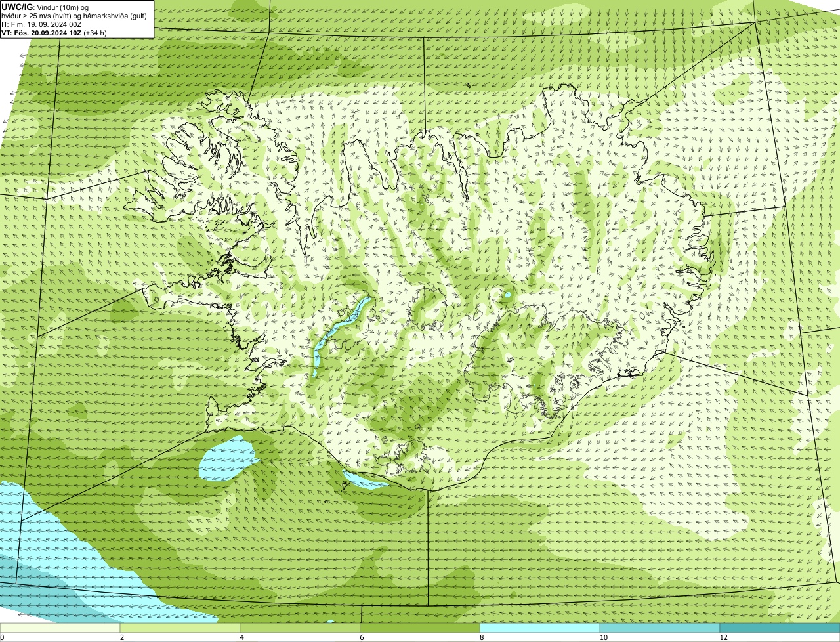Click the legend tick label "12"
The width and height of the screenshot is (840, 642).
723,637
